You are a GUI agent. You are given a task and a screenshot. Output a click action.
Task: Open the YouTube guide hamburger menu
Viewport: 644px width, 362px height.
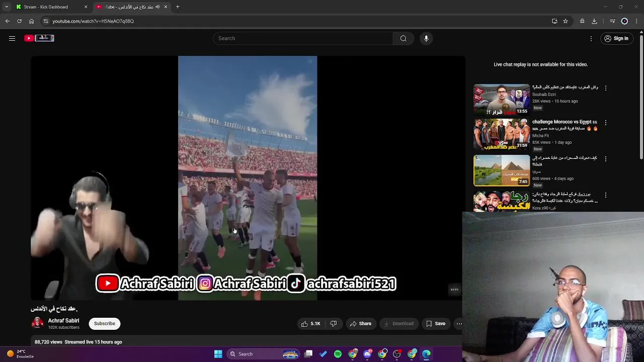click(x=12, y=38)
